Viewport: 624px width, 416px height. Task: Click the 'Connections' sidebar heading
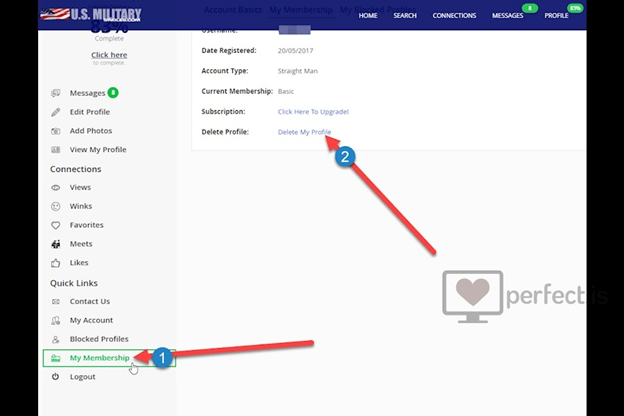click(x=76, y=169)
